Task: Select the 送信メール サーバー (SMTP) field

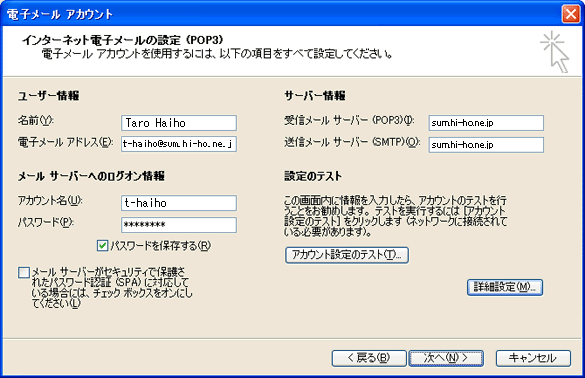Action: click(486, 145)
